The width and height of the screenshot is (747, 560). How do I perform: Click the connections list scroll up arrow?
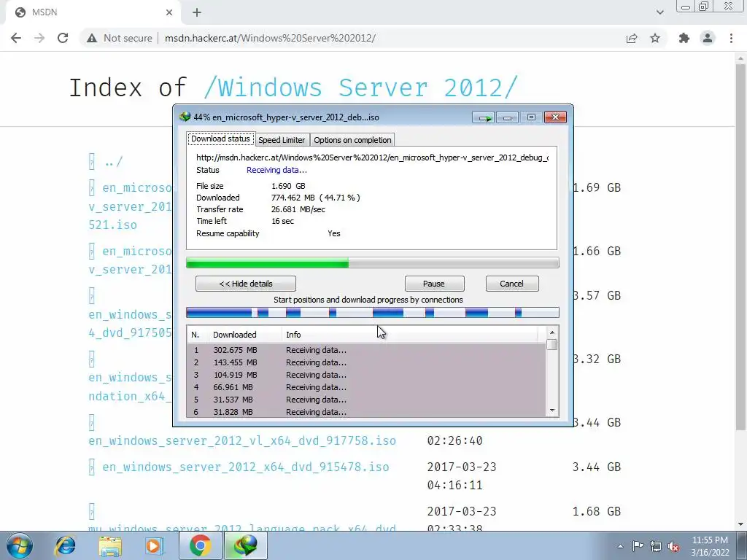552,332
